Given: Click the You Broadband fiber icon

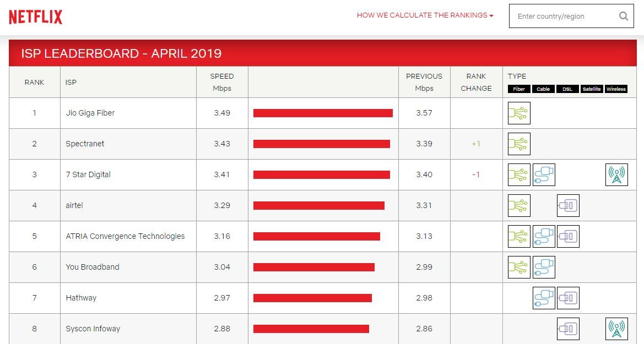Looking at the screenshot, I should pos(519,267).
